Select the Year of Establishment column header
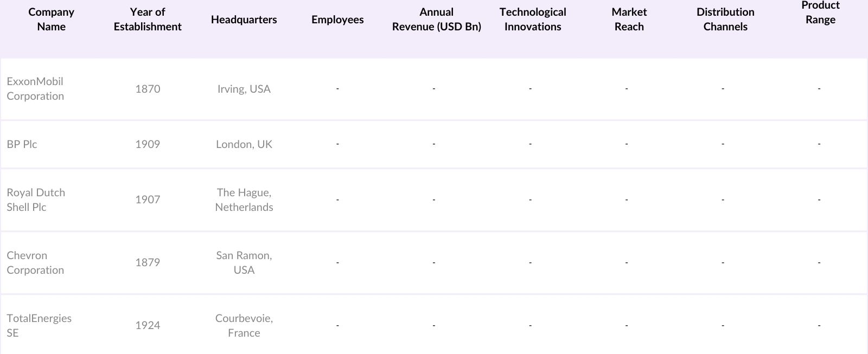Viewport: 868px width, 354px height. click(148, 20)
